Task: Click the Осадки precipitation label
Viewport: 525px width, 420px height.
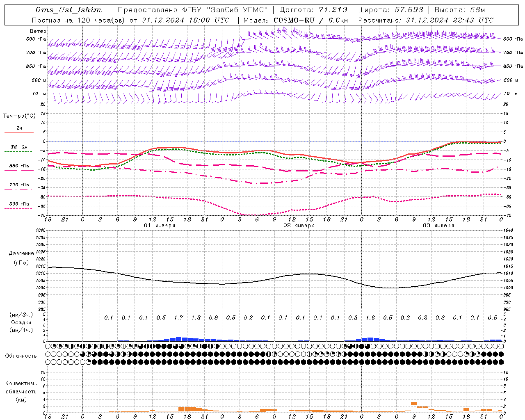Action: point(21,322)
